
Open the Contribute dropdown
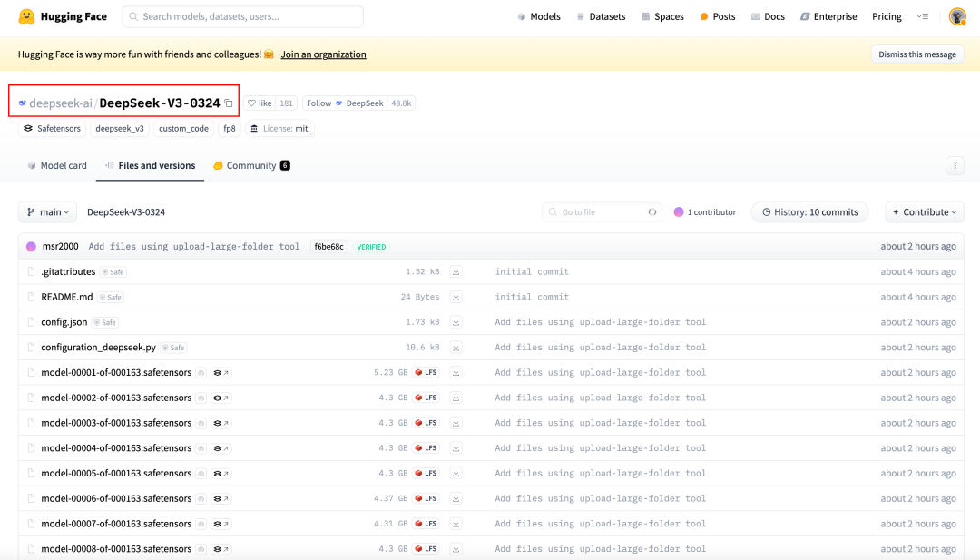(x=925, y=212)
